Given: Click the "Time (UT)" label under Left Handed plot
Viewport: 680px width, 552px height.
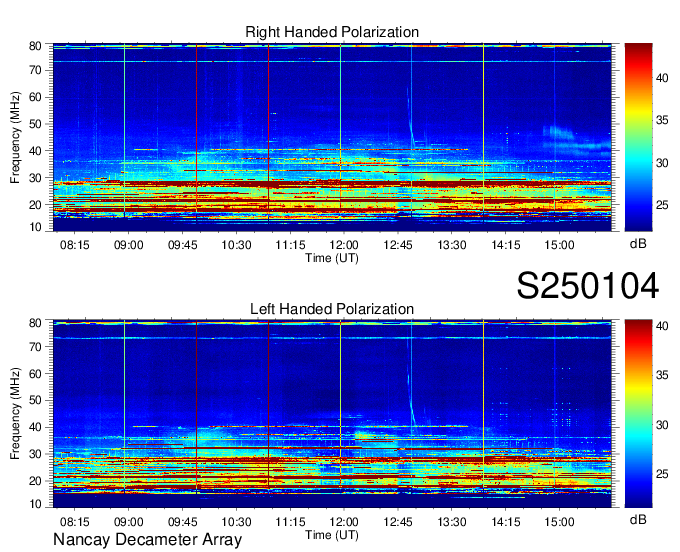Looking at the screenshot, I should coord(332,535).
